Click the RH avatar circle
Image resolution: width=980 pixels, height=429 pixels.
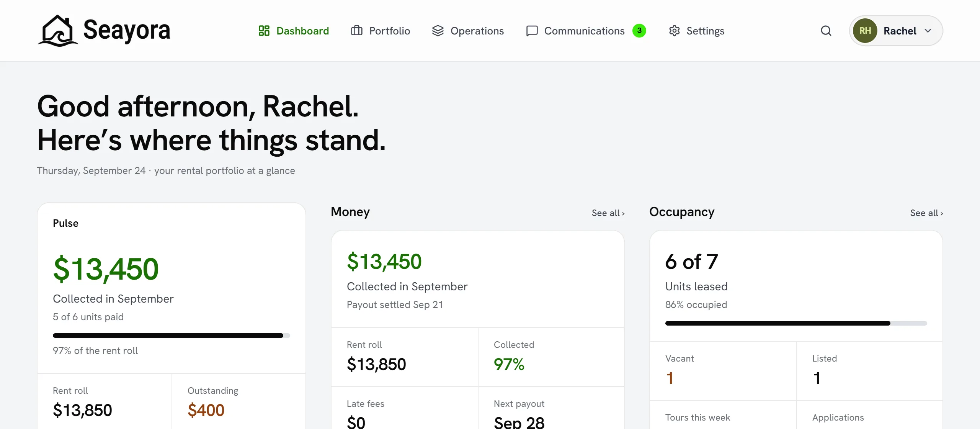[x=865, y=31]
